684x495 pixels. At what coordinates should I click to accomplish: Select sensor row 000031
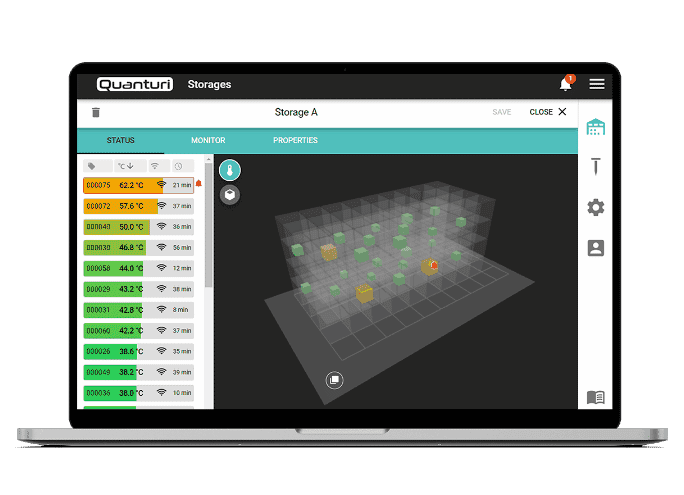tap(138, 310)
